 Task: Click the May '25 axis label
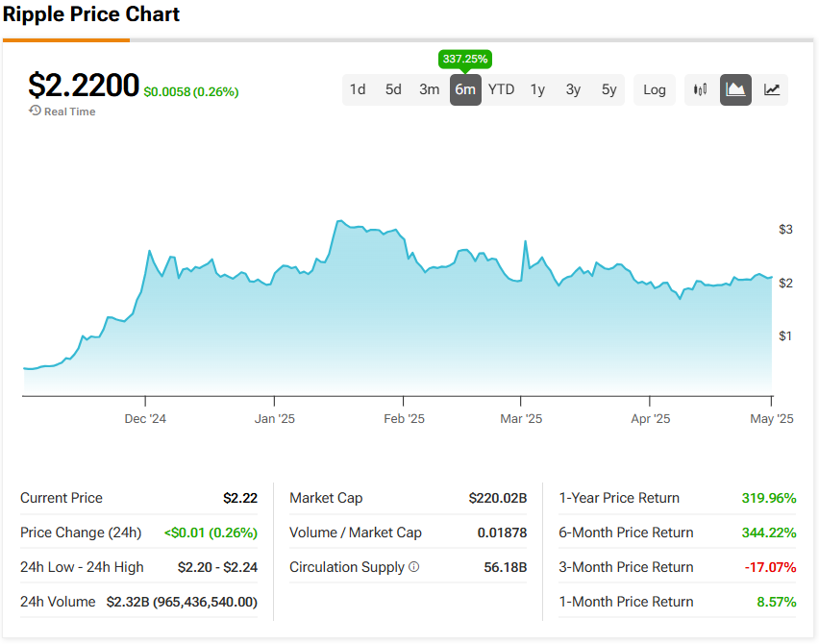click(x=772, y=419)
